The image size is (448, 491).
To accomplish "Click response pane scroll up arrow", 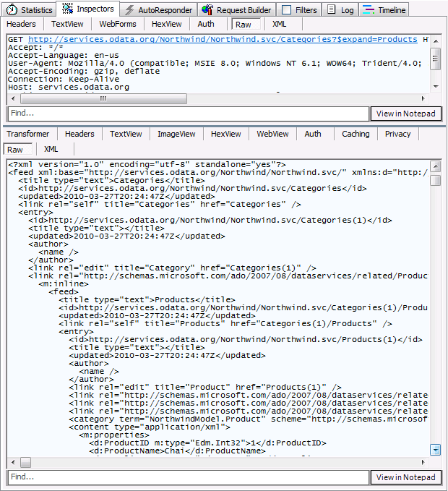I will coord(436,166).
